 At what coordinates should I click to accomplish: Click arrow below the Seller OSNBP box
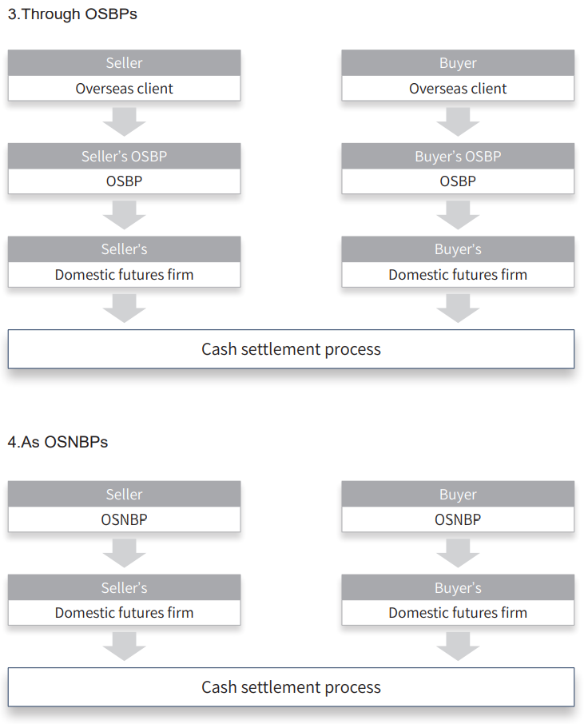pyautogui.click(x=124, y=552)
